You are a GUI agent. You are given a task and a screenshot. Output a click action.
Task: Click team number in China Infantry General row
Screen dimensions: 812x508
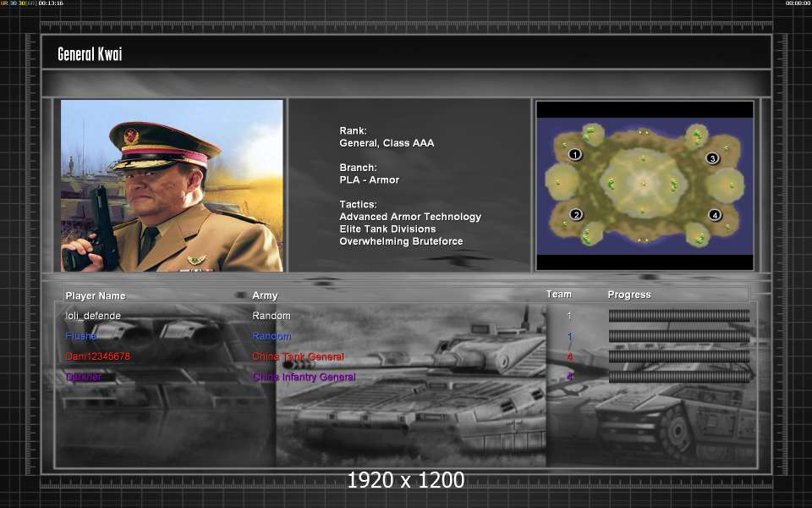(569, 377)
